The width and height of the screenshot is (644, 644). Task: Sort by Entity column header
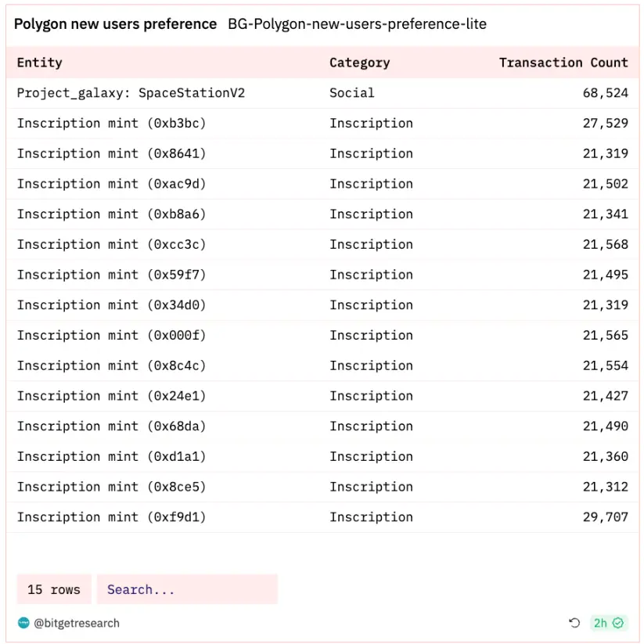tap(40, 63)
